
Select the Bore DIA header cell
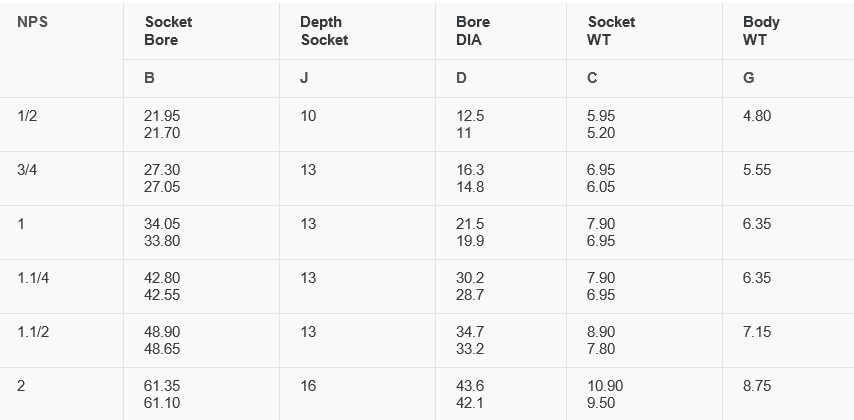click(x=473, y=31)
